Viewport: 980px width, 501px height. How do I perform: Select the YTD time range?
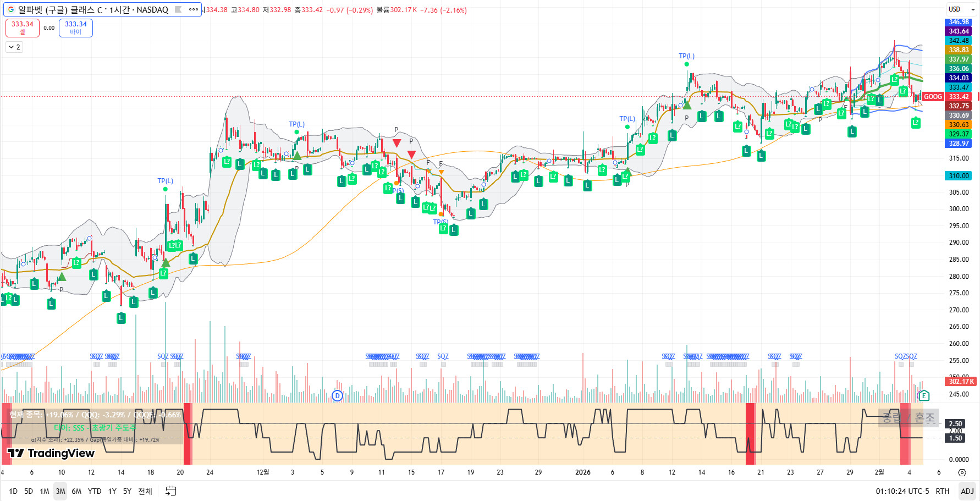[95, 491]
